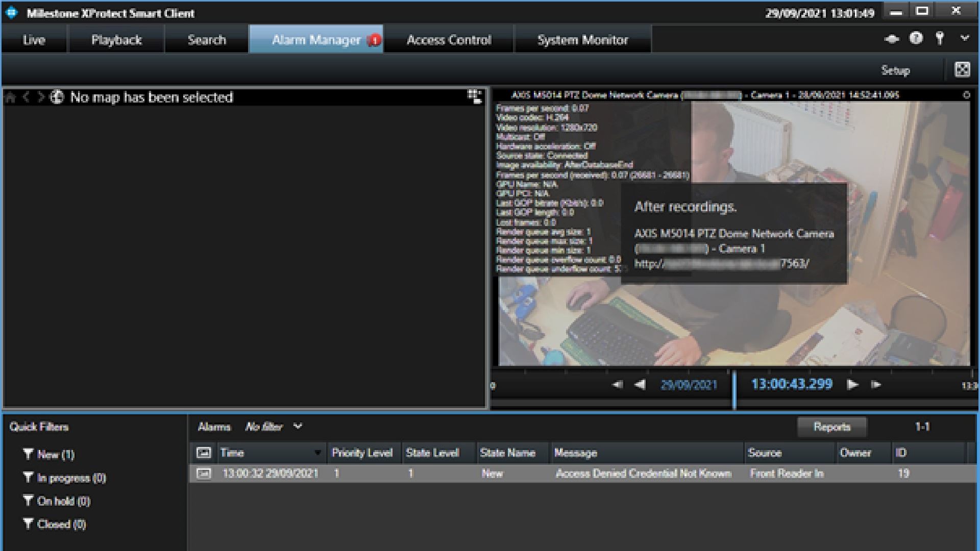Click the 'After recordings.' overlay message
The width and height of the screenshot is (980, 551).
[685, 207]
